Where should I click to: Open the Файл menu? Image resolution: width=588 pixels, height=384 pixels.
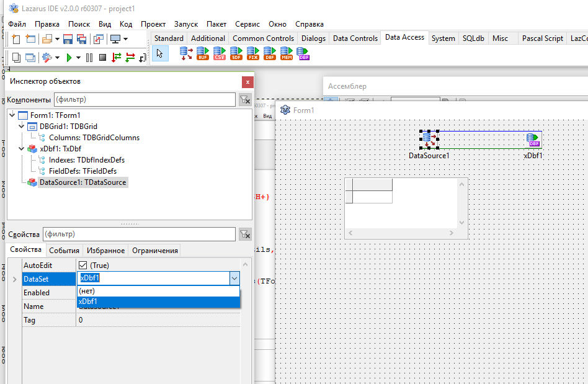pos(17,24)
